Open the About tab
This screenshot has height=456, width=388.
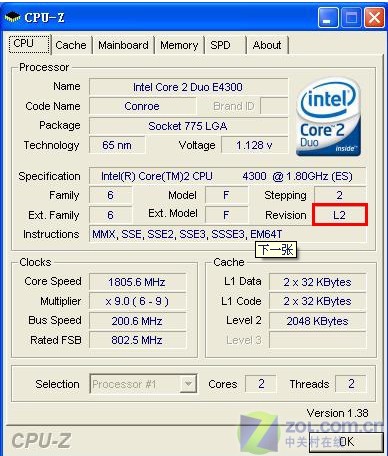(x=267, y=45)
